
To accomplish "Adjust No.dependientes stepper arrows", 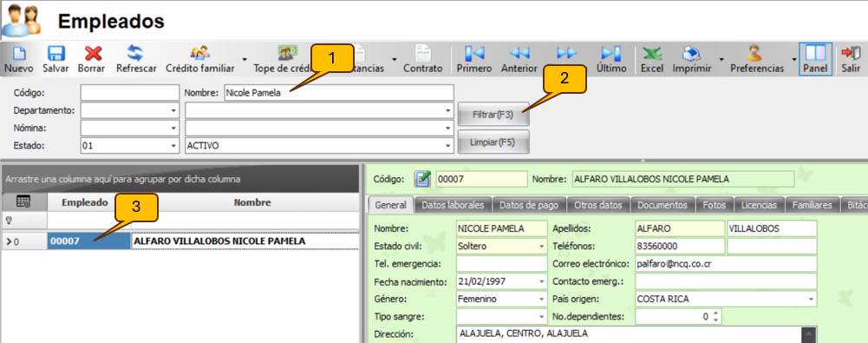I will (x=716, y=317).
